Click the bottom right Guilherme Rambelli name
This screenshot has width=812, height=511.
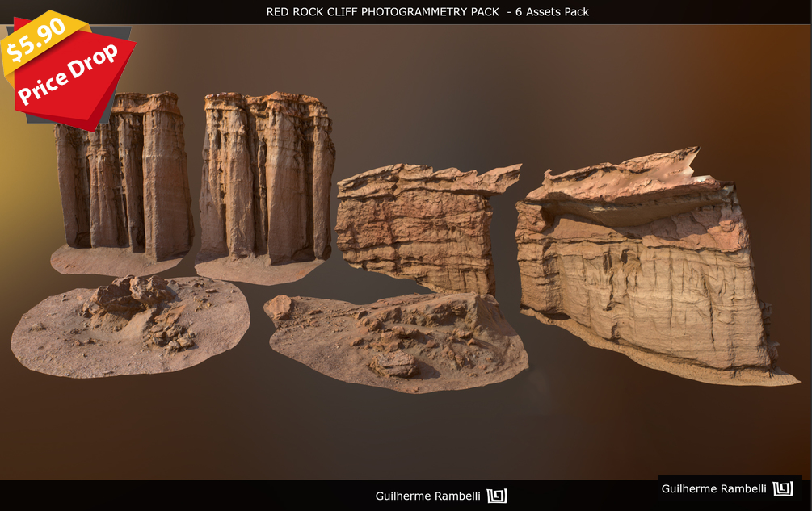click(x=713, y=488)
